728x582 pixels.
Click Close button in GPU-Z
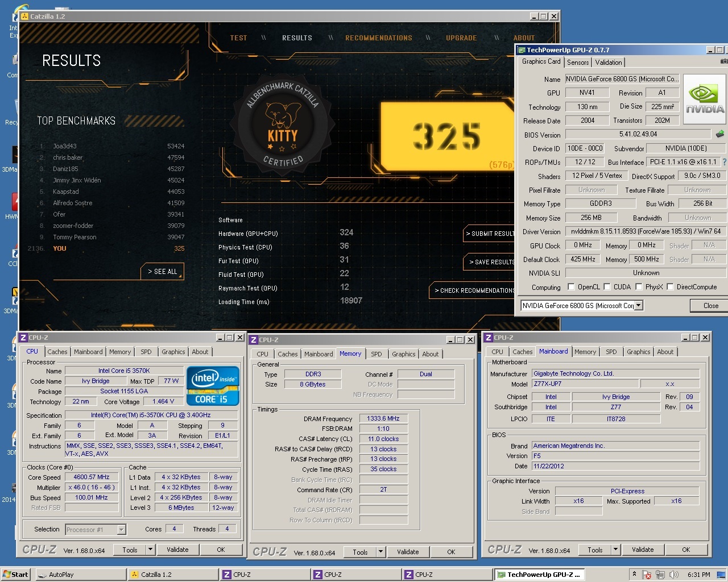pos(710,306)
